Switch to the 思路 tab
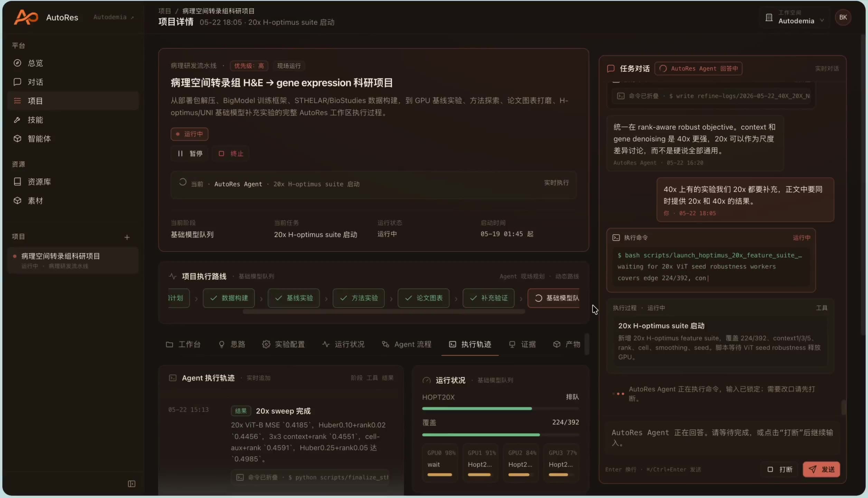 point(232,344)
